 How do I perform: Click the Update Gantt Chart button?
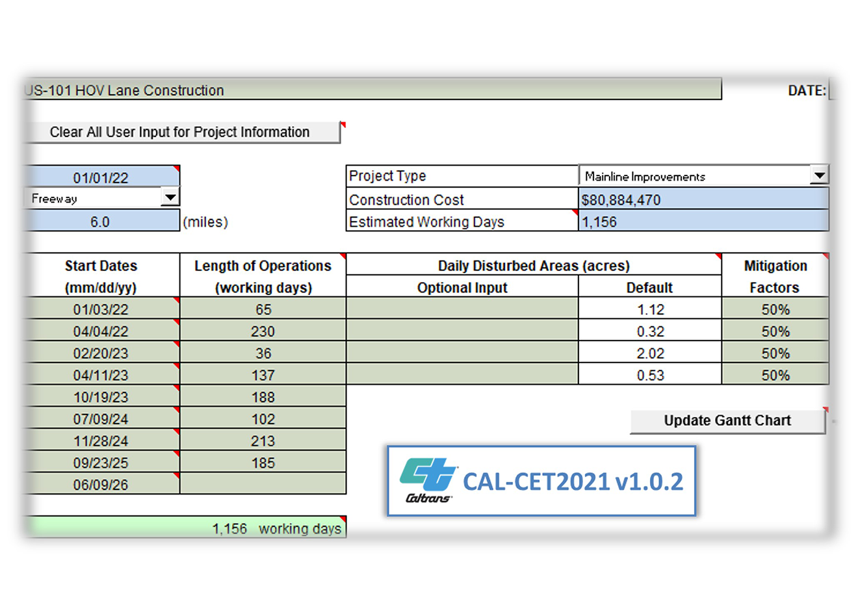pyautogui.click(x=727, y=420)
